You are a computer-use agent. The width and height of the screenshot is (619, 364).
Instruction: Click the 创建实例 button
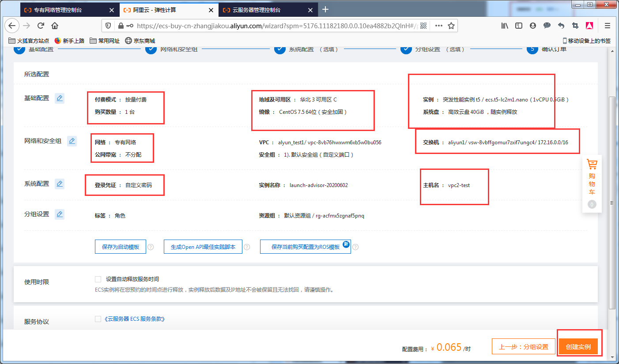pos(578,347)
